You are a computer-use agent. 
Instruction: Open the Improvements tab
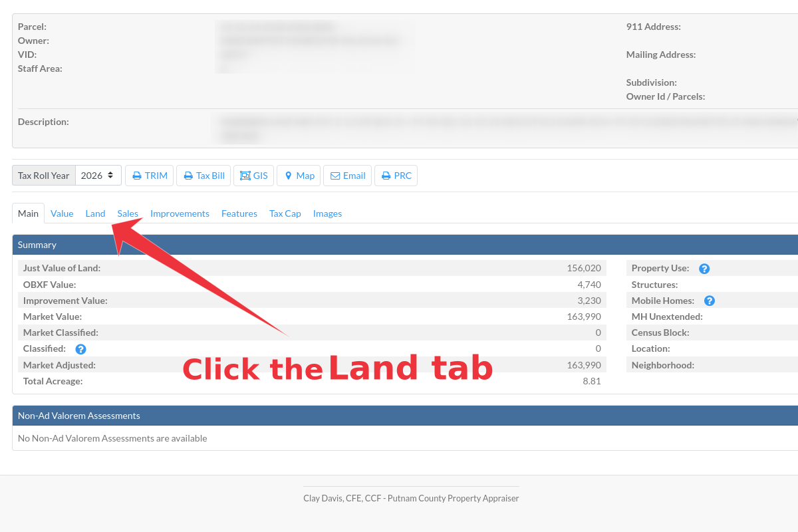pos(180,213)
